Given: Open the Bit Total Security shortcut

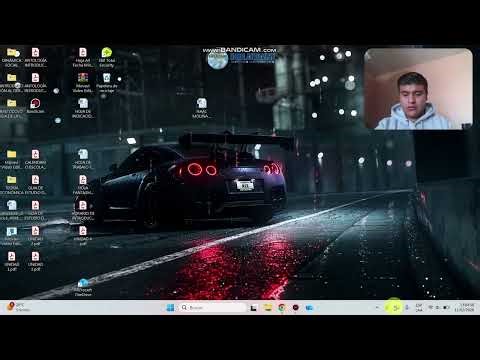Looking at the screenshot, I should (107, 57).
